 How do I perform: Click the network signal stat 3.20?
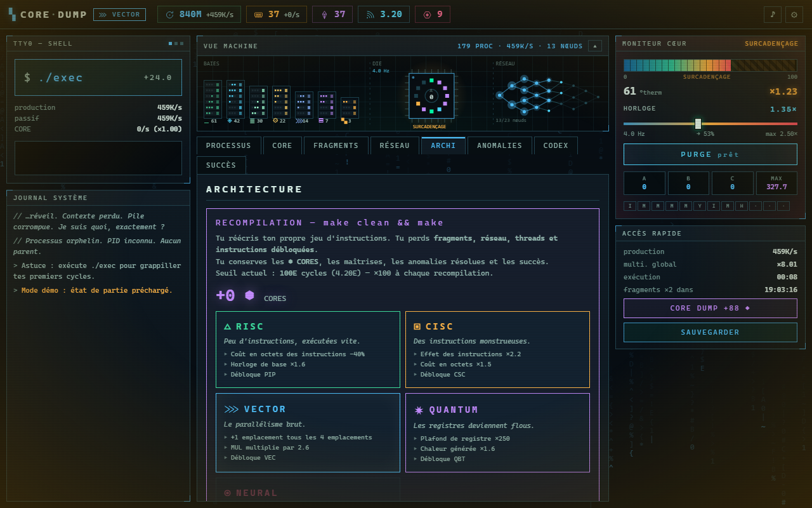[384, 14]
